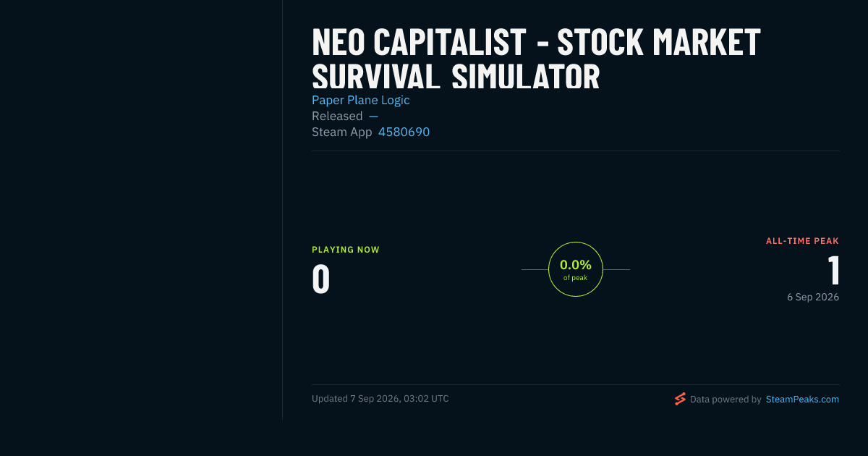The height and width of the screenshot is (456, 868).
Task: Click the Playing Now label
Action: point(346,250)
